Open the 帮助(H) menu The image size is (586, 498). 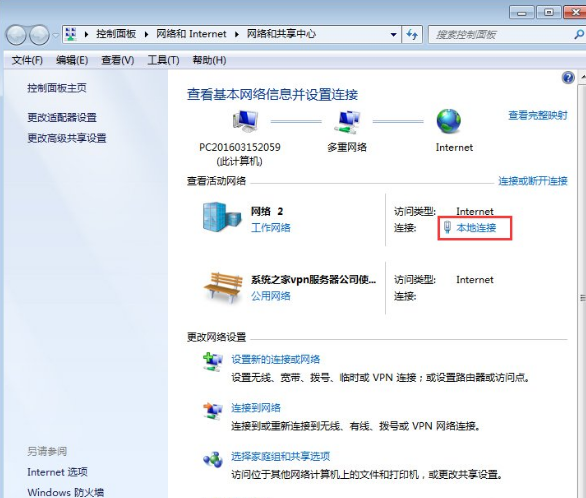[x=209, y=60]
